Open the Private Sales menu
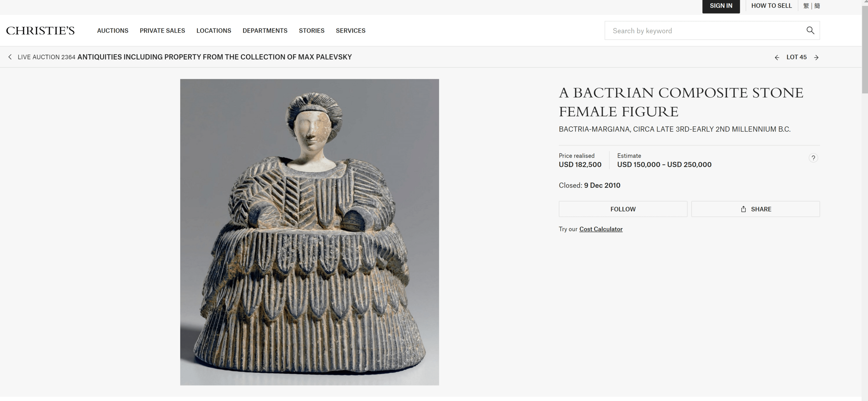Image resolution: width=868 pixels, height=401 pixels. 162,31
